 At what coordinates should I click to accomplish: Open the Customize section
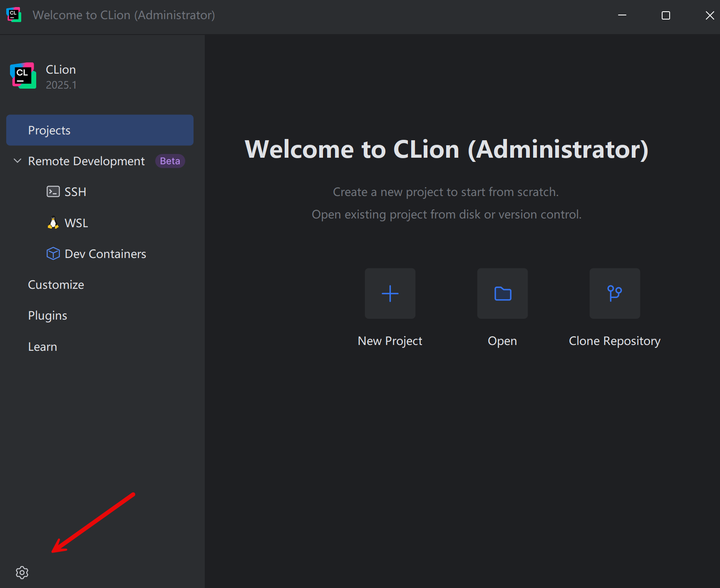click(56, 285)
